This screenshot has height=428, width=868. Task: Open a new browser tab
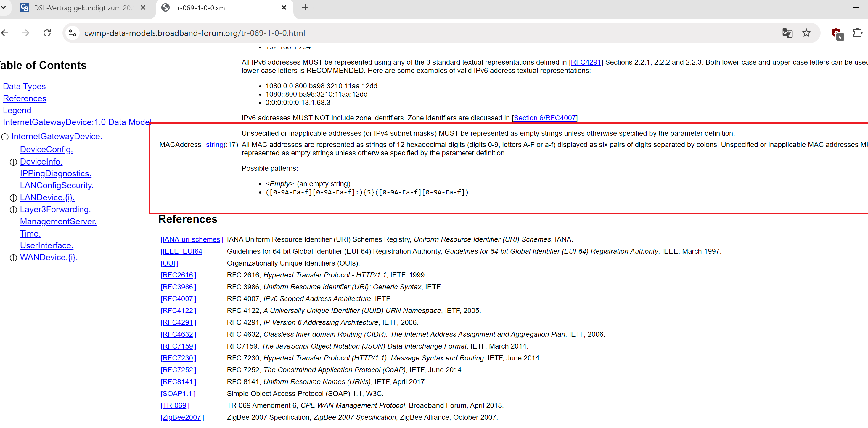(305, 8)
